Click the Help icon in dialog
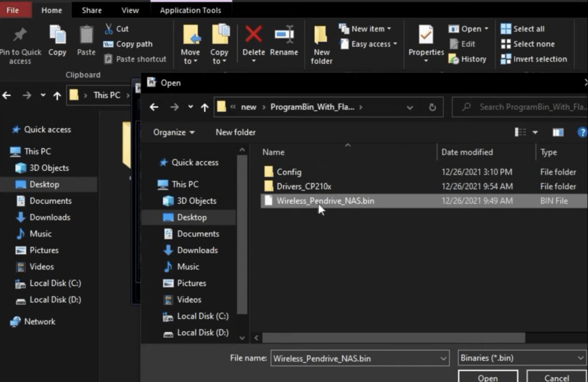Viewport: 588px width, 382px height. 582,132
